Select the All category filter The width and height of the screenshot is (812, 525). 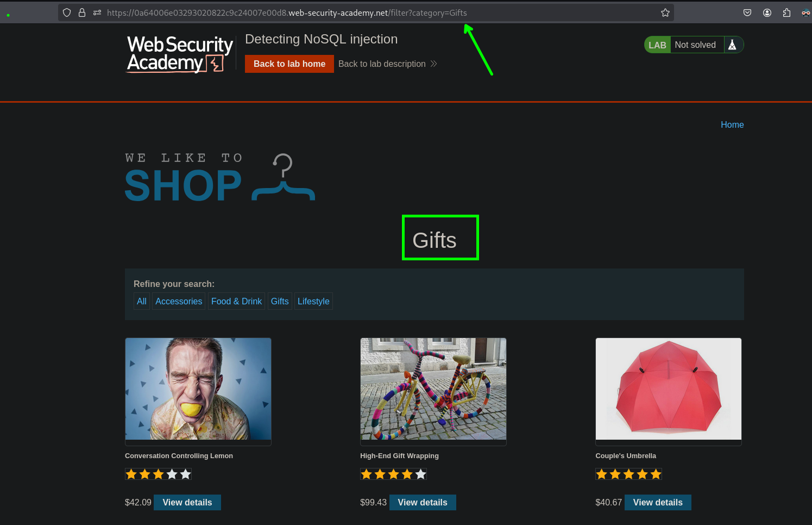[142, 301]
